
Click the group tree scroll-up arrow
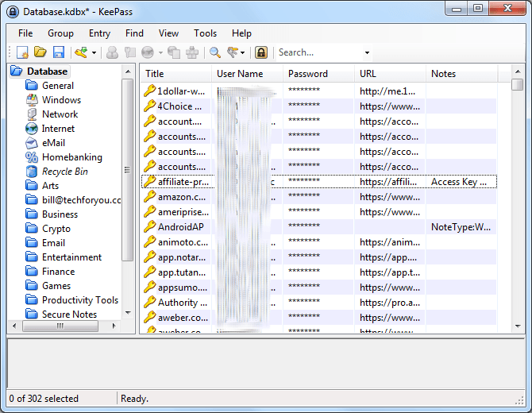(128, 71)
